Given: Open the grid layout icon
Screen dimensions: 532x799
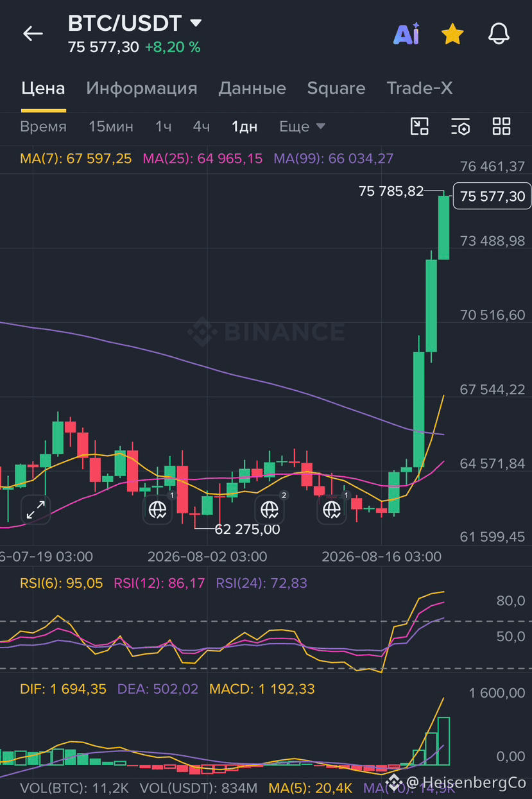Looking at the screenshot, I should click(x=501, y=126).
